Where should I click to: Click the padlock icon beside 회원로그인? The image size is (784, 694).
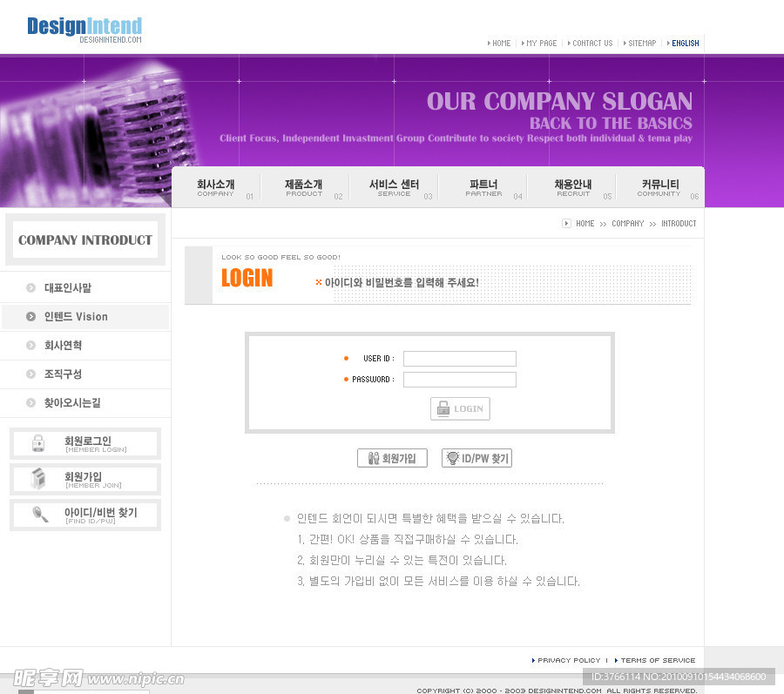(x=38, y=443)
